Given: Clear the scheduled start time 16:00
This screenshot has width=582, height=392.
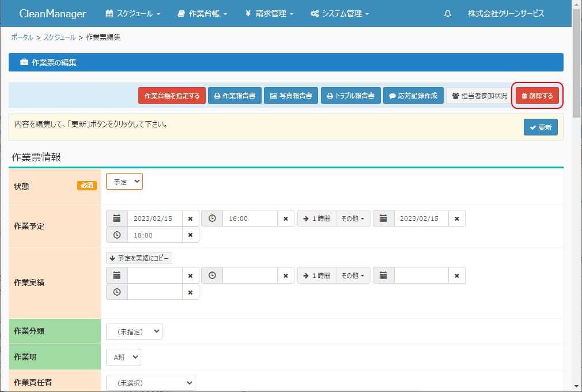Looking at the screenshot, I should pos(285,218).
